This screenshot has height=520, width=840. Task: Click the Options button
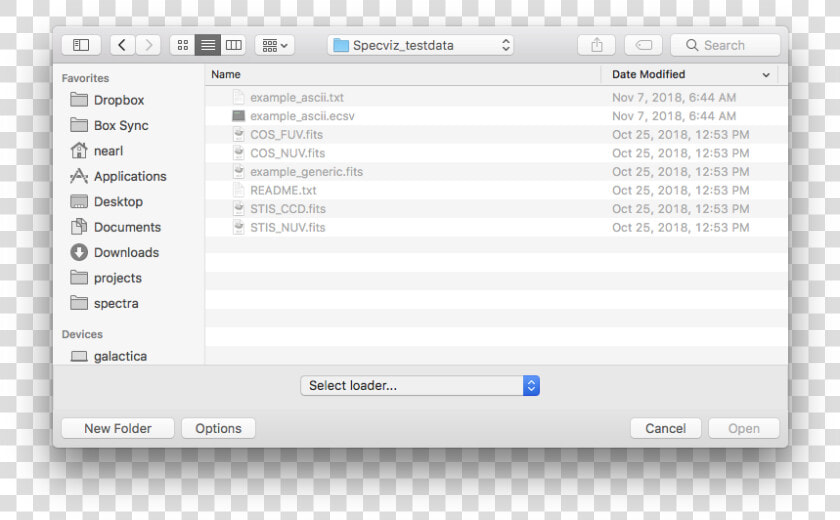click(218, 428)
